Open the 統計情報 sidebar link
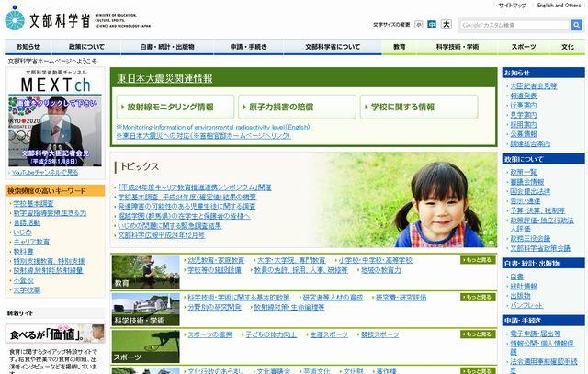This screenshot has width=588, height=374. (x=524, y=286)
